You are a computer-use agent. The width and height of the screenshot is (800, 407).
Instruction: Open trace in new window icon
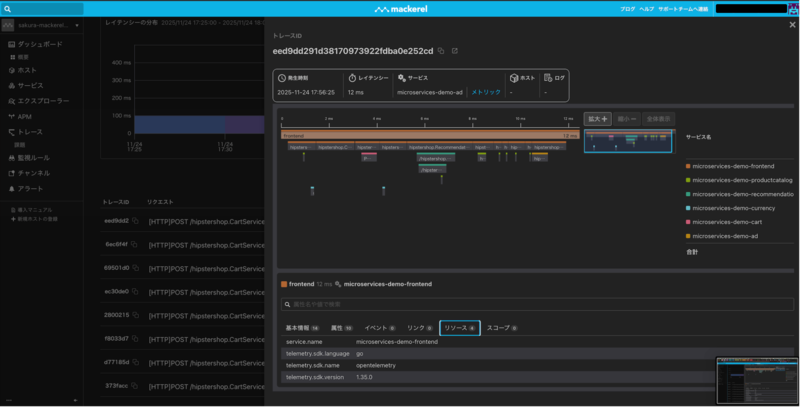(455, 51)
